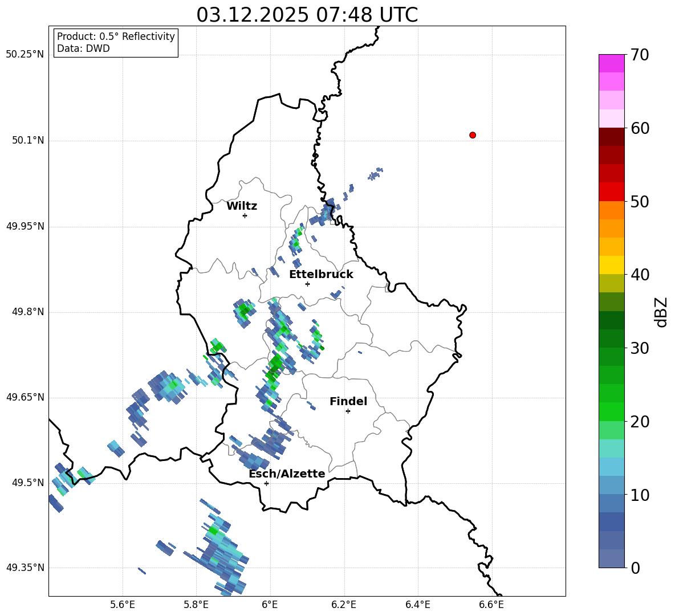Click the Ettelbruck station cross marker
Viewport: 675px width, 616px height.
coord(307,284)
